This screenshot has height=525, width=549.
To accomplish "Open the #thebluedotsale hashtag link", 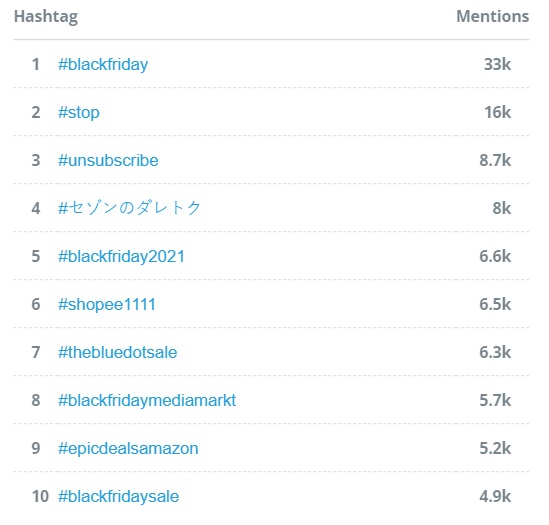I will point(118,352).
